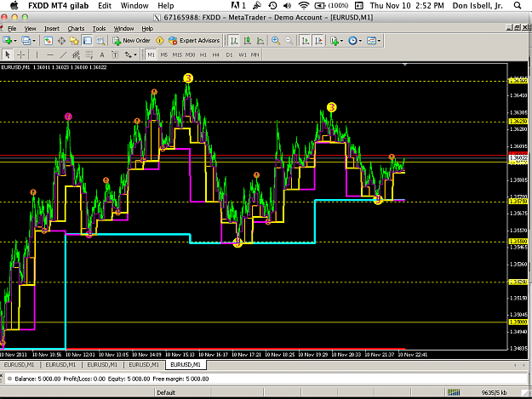Expand the arrows tool dropdown
The height and width of the screenshot is (399, 532).
[135, 55]
